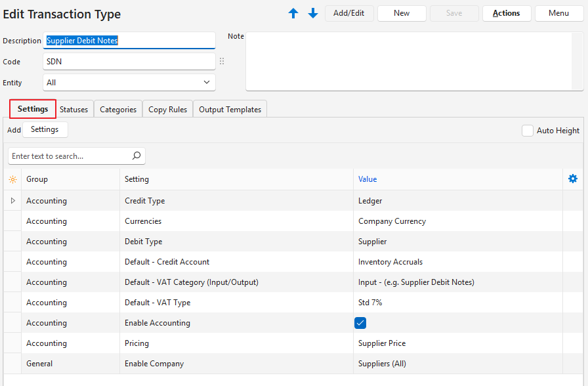Focus the Code field containing SDN

[129, 62]
